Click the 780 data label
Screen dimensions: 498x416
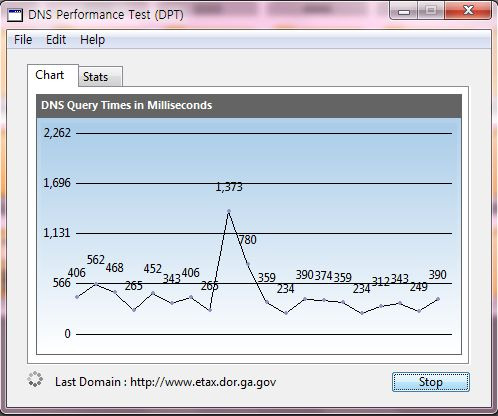coord(248,240)
